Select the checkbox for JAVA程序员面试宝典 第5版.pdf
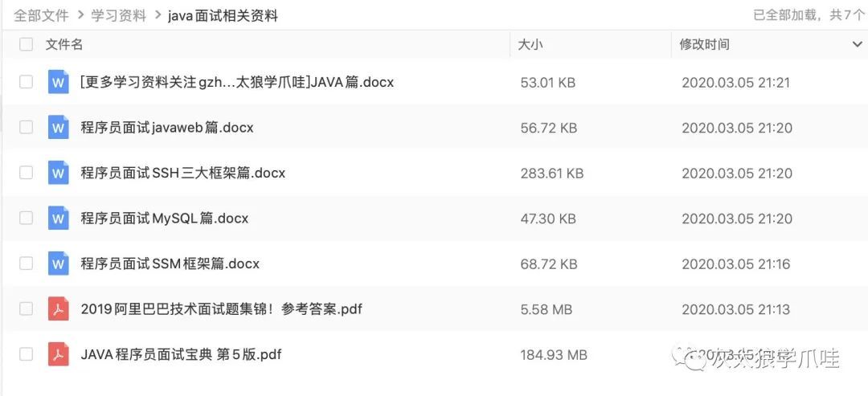Image resolution: width=868 pixels, height=396 pixels. coord(26,354)
